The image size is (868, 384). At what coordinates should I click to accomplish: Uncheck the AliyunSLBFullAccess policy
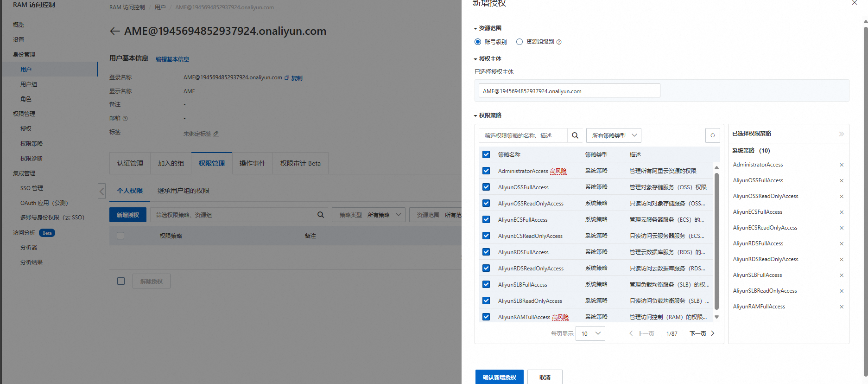[x=486, y=284]
